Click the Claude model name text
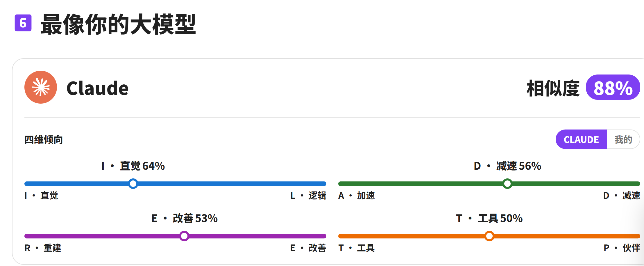Screen dimensions: 644x266 [x=97, y=88]
